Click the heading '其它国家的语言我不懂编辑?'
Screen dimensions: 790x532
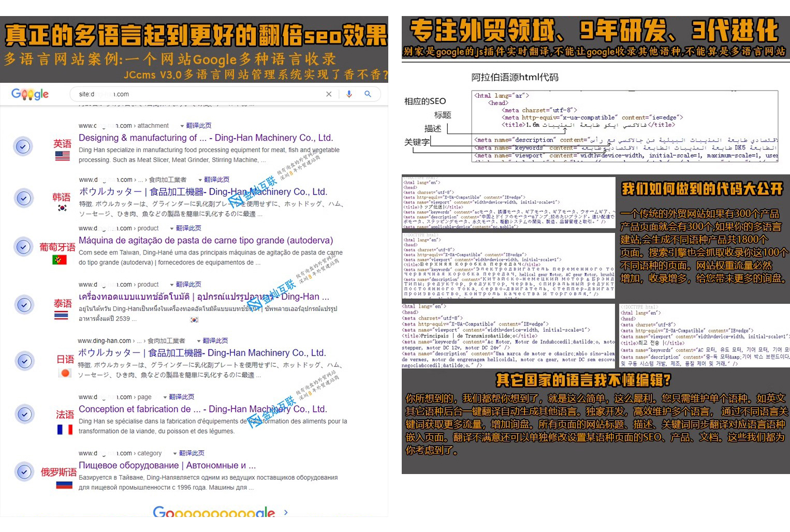coord(583,380)
